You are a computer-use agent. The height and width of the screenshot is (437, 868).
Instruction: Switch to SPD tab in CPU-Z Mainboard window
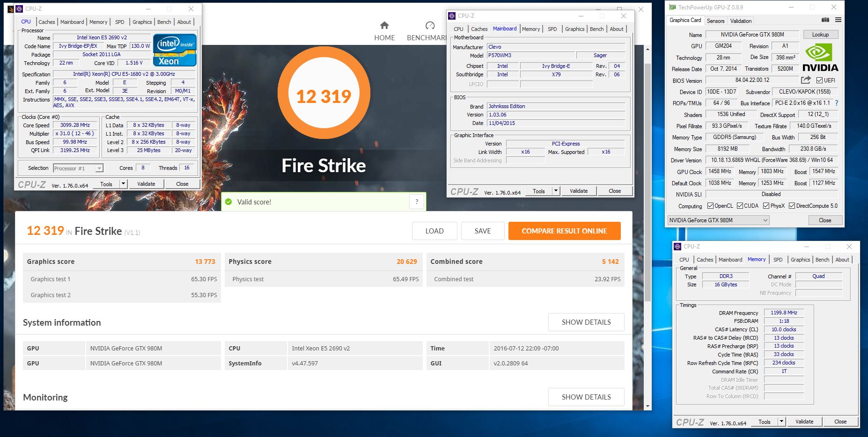click(552, 29)
